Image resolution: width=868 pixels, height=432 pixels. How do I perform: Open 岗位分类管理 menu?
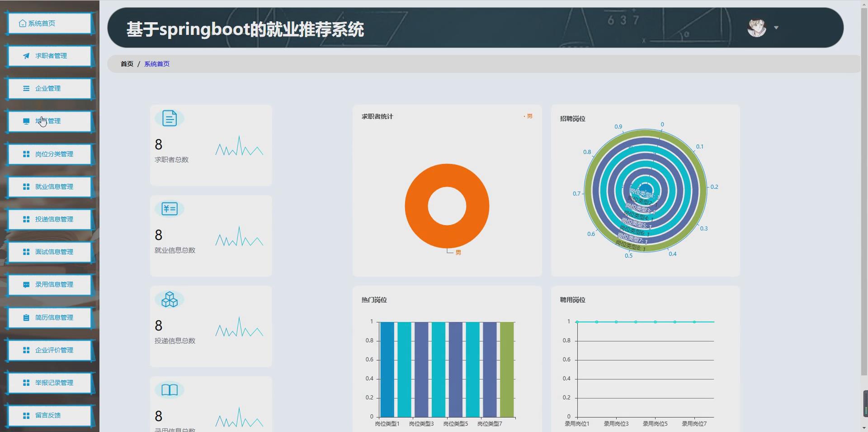(50, 154)
